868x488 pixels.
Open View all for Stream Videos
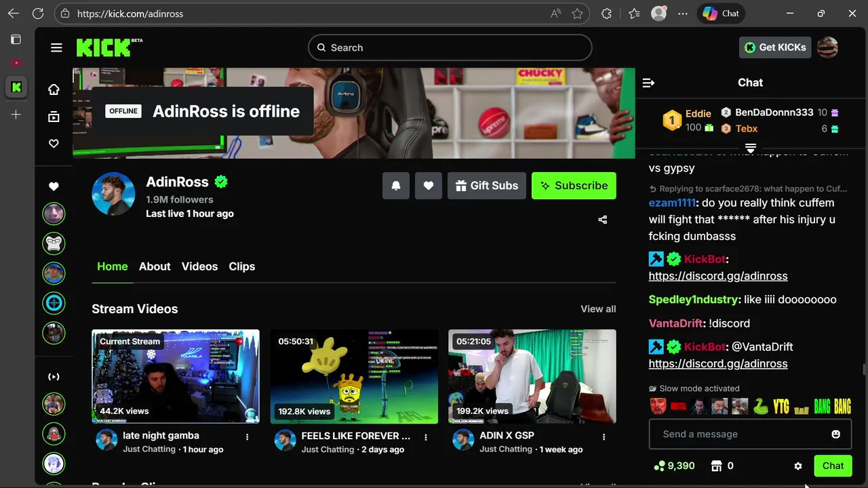pyautogui.click(x=598, y=309)
